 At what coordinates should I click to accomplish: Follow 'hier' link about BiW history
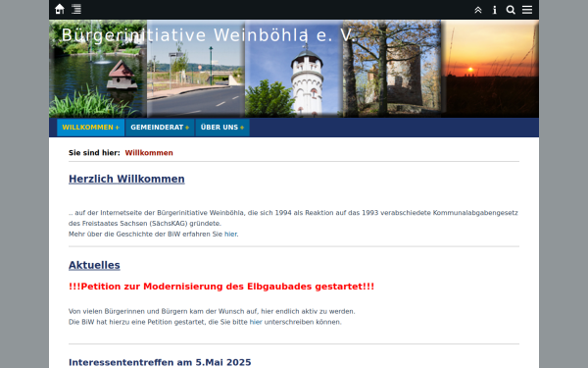click(230, 234)
